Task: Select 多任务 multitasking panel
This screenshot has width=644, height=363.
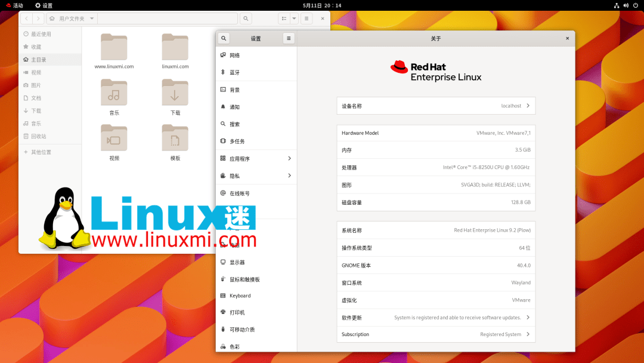Action: (256, 141)
